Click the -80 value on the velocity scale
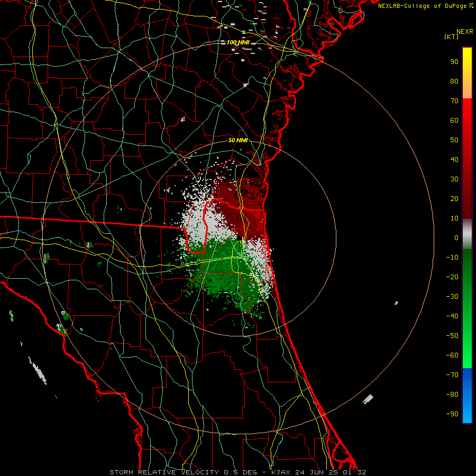Image resolution: width=476 pixels, height=476 pixels. [452, 395]
